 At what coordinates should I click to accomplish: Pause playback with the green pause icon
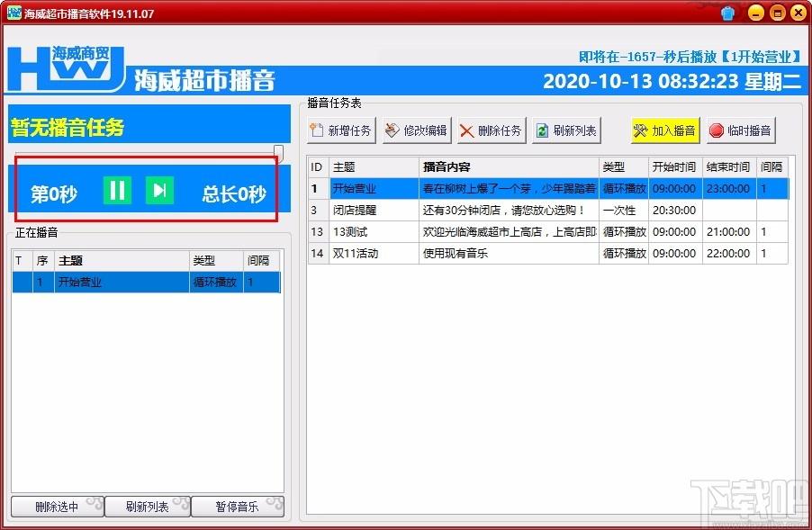118,190
